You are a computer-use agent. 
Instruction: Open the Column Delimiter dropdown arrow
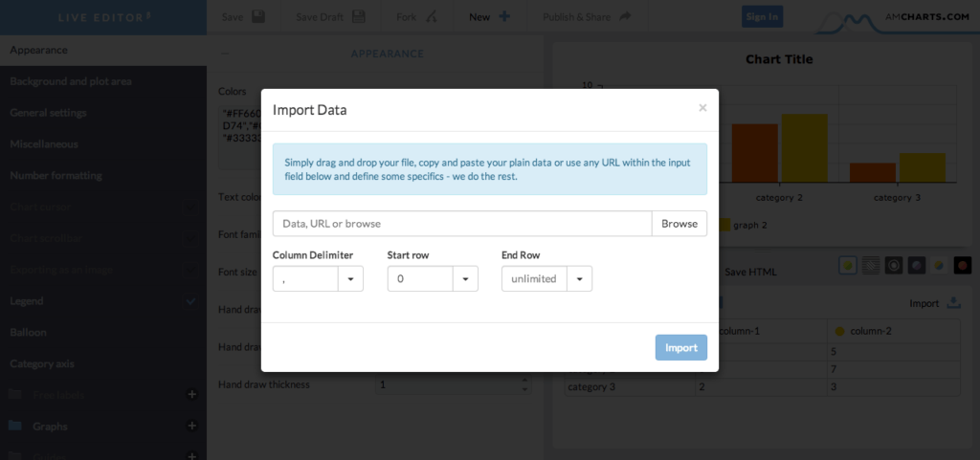coord(350,279)
